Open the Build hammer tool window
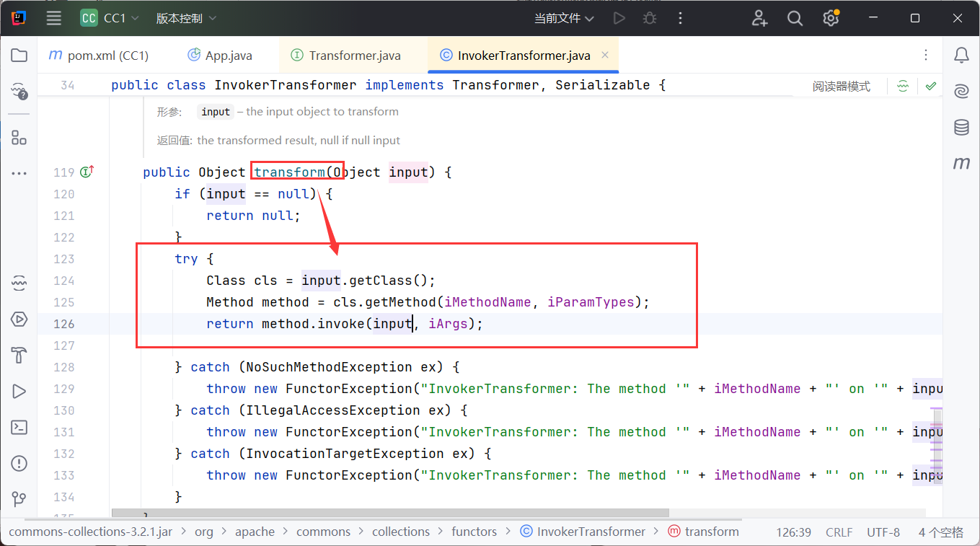Viewport: 980px width, 546px height. point(19,355)
